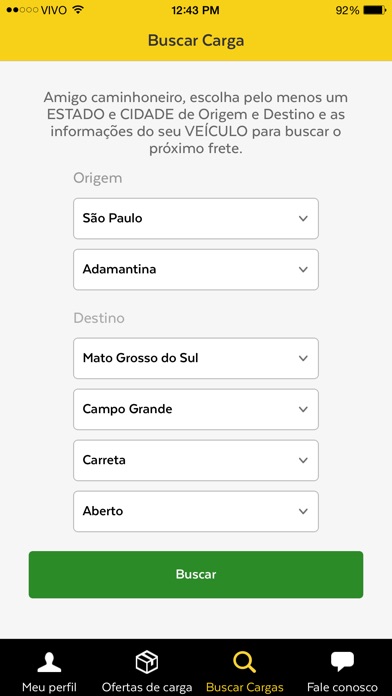Tap the Wi-Fi signal icon
392x696 pixels.
click(78, 10)
